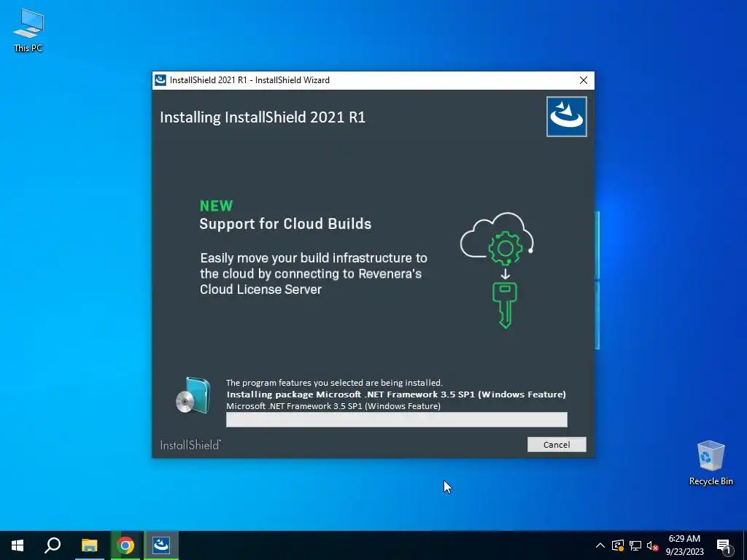This screenshot has width=747, height=560.
Task: Click the InstallShield logo in the wizard's top-right corner
Action: coord(566,117)
